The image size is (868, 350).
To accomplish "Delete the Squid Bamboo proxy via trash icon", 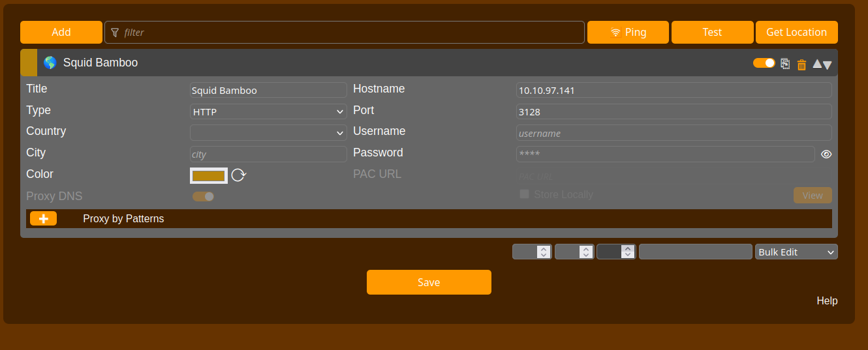I will pos(801,64).
